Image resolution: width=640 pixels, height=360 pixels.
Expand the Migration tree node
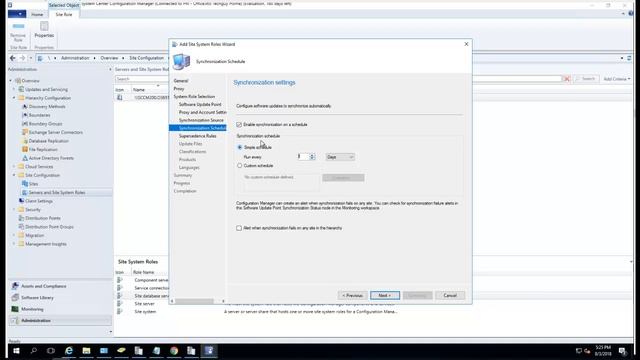point(14,235)
